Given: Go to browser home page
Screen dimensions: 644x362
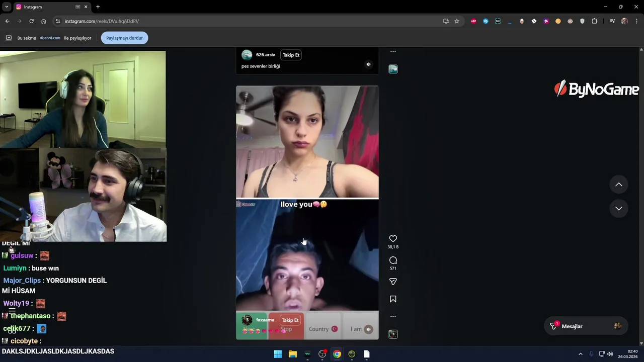Looking at the screenshot, I should coord(43,21).
